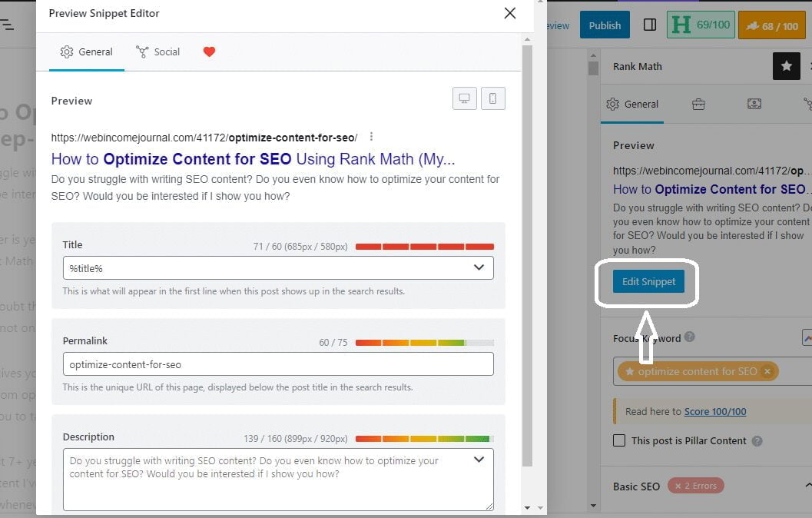Remove the 'optimize content for SEO' keyword
This screenshot has width=812, height=518.
(x=767, y=371)
